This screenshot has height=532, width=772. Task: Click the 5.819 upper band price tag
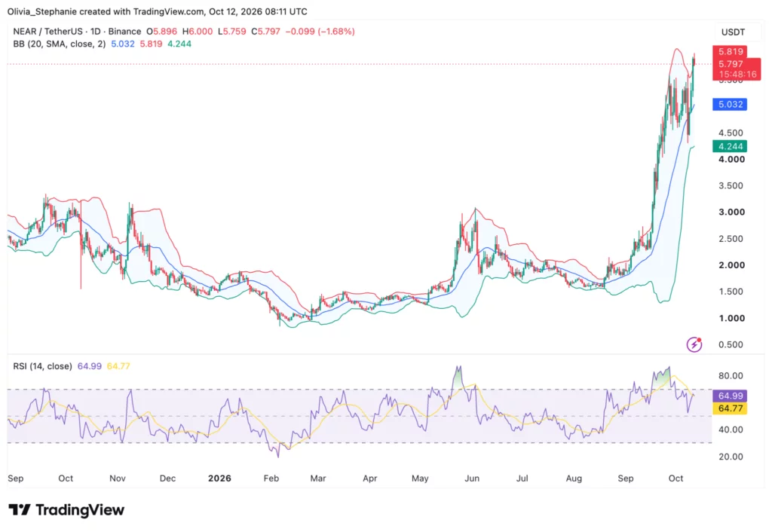coord(730,52)
